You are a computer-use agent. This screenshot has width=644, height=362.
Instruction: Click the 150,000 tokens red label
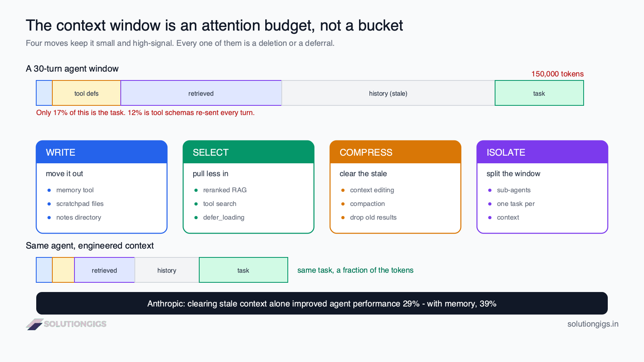pyautogui.click(x=557, y=74)
